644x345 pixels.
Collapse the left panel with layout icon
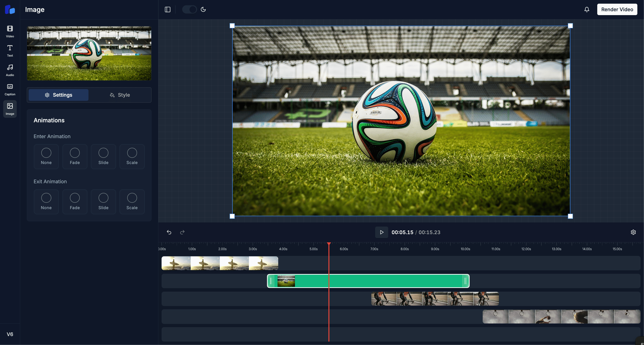168,9
